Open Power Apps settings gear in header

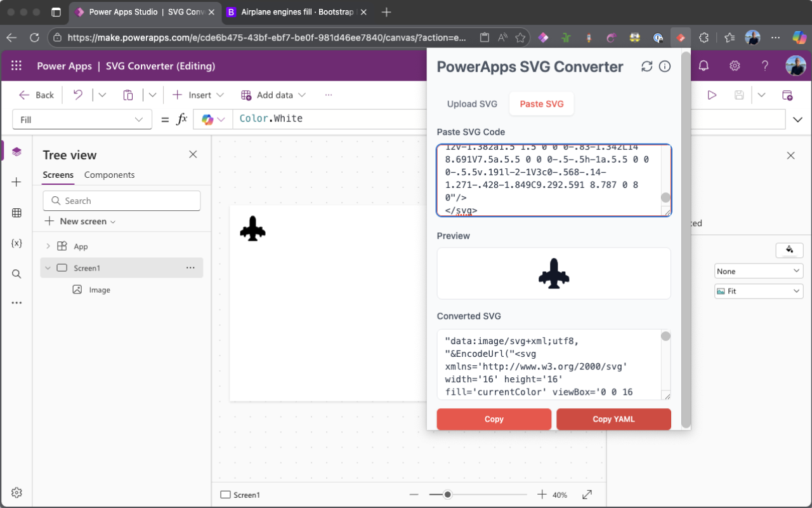[x=735, y=66]
